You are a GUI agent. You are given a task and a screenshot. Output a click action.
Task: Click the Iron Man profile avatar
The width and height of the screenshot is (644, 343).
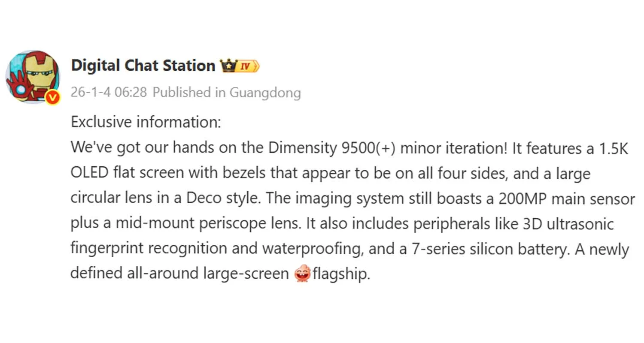click(32, 76)
